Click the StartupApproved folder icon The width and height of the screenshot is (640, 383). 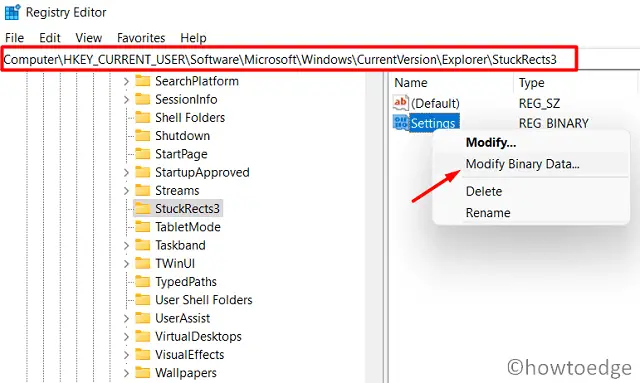click(142, 172)
